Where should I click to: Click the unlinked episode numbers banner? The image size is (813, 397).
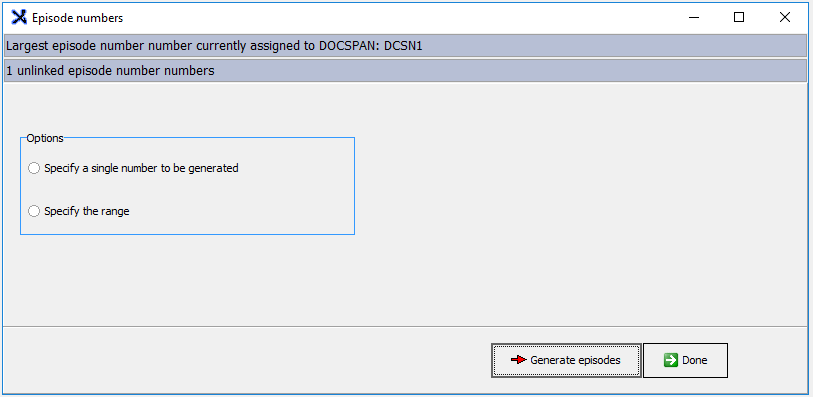coord(405,70)
